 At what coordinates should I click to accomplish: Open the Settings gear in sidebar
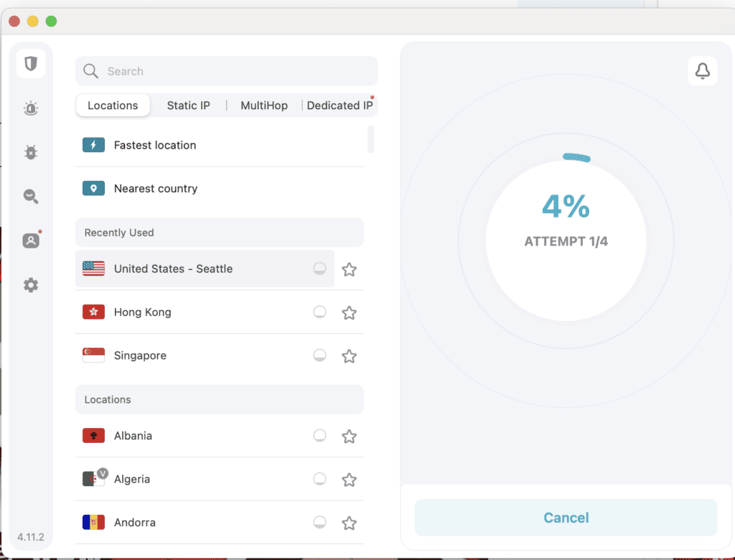[31, 285]
